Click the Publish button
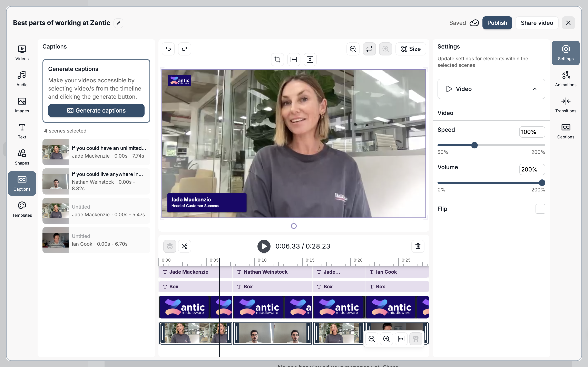This screenshot has width=588, height=367. click(x=497, y=23)
